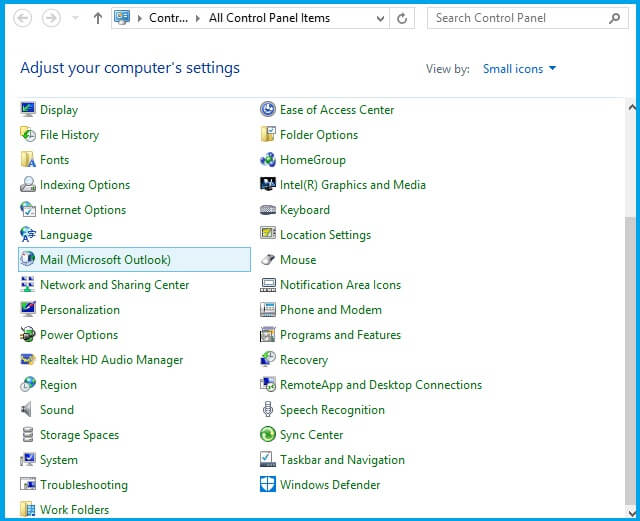
Task: Open the Small icons view dropdown
Action: [519, 69]
